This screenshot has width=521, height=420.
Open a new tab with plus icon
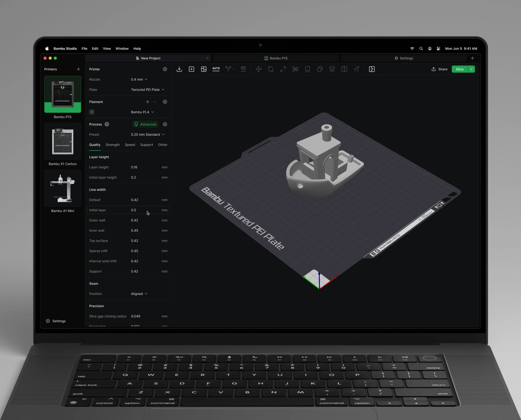(x=472, y=58)
